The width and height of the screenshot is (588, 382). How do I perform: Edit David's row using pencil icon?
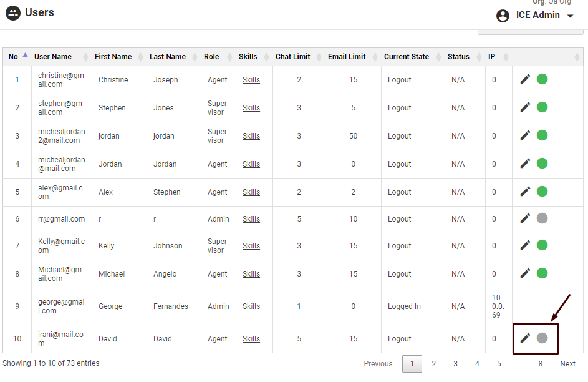tap(525, 338)
